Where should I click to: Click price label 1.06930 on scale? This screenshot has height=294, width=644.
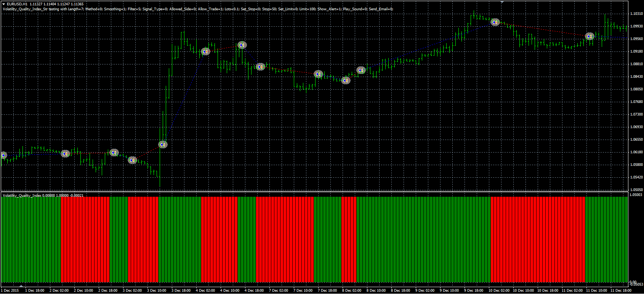tap(637, 127)
